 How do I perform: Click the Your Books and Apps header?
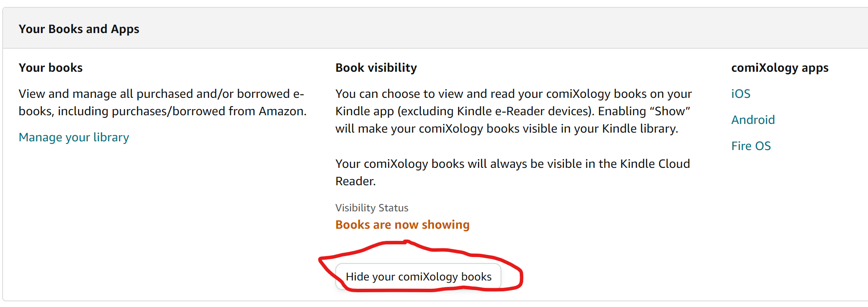coord(79,29)
